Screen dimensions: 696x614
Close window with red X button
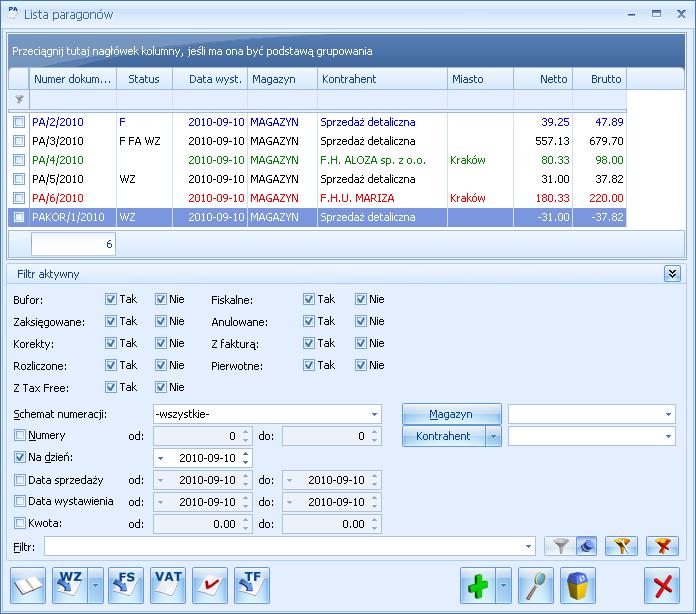tap(662, 585)
